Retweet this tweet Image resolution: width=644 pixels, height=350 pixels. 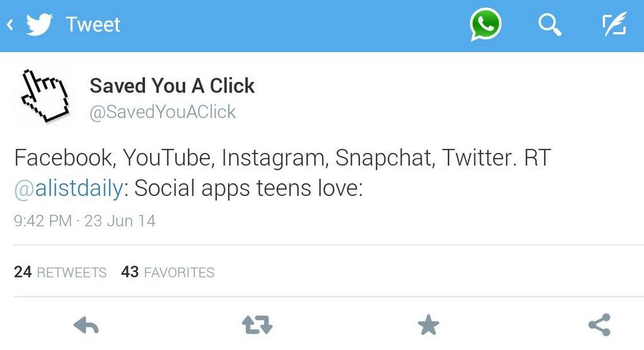coord(257,325)
